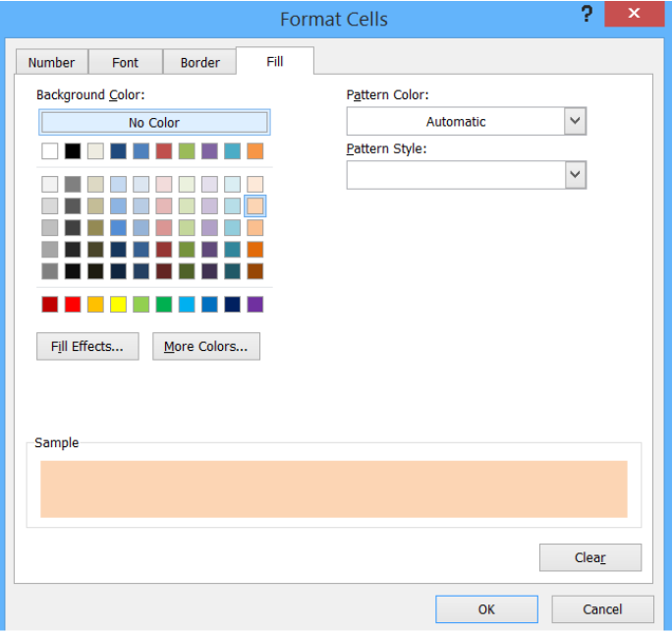Click the highlighted light orange swatch
Screen dimensions: 672x633
click(x=254, y=205)
